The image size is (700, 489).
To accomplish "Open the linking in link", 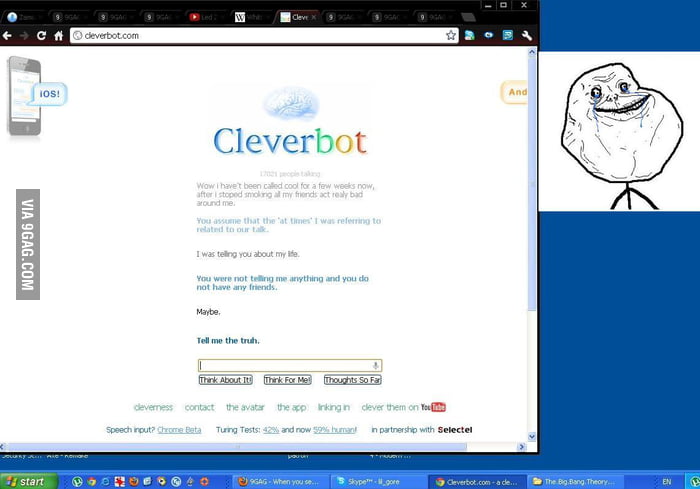I will pos(334,407).
